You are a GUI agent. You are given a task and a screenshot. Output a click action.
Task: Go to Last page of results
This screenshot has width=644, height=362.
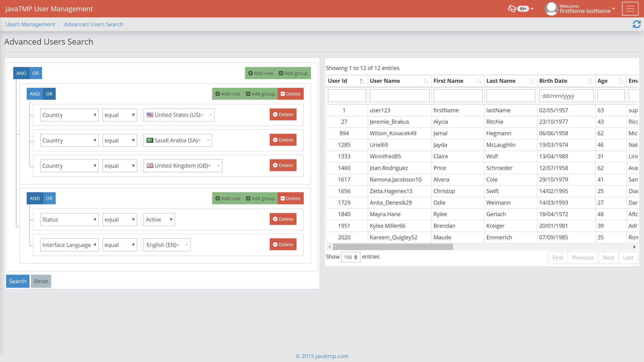[628, 258]
